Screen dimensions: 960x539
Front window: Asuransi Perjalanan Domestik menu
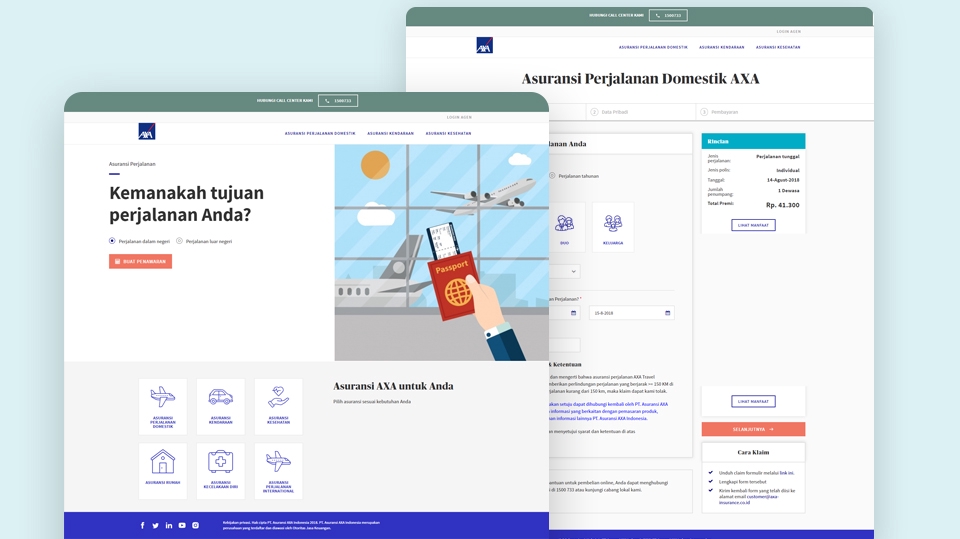[x=320, y=134]
